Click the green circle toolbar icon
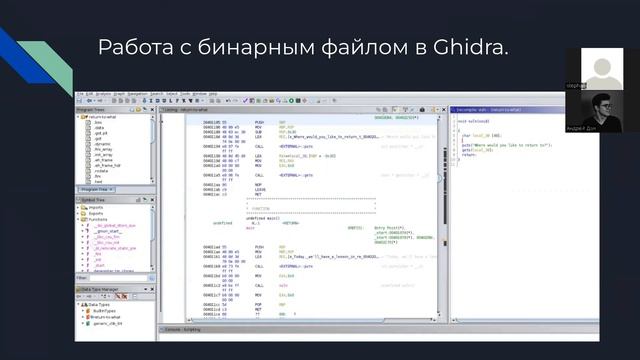 (x=291, y=100)
